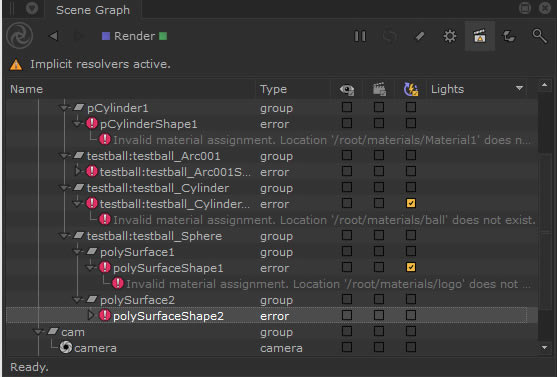Click group icon beside pCylinder1

pos(79,107)
